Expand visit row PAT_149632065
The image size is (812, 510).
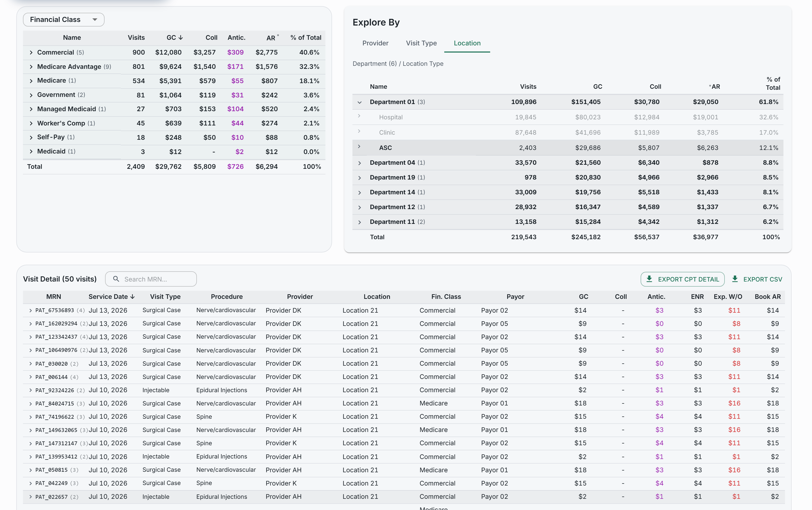[30, 430]
